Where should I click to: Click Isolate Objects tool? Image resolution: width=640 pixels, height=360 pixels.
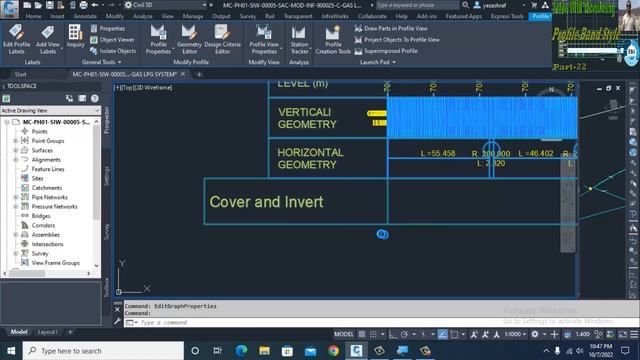113,51
